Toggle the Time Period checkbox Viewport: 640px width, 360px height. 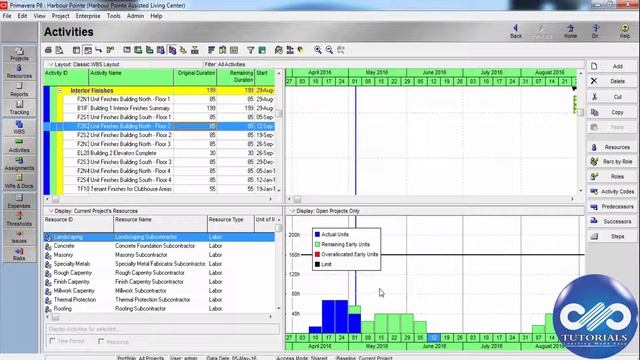pos(52,341)
